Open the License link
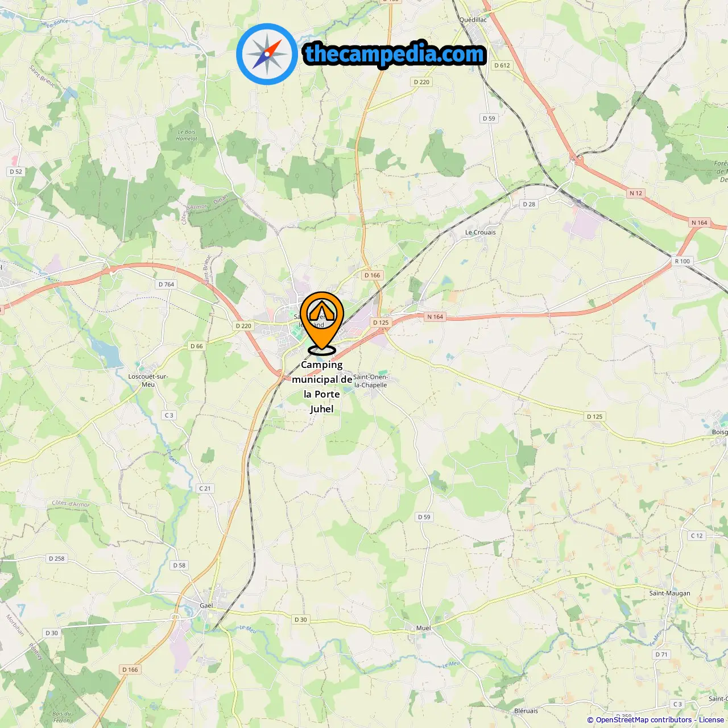The height and width of the screenshot is (728, 728). pyautogui.click(x=711, y=719)
